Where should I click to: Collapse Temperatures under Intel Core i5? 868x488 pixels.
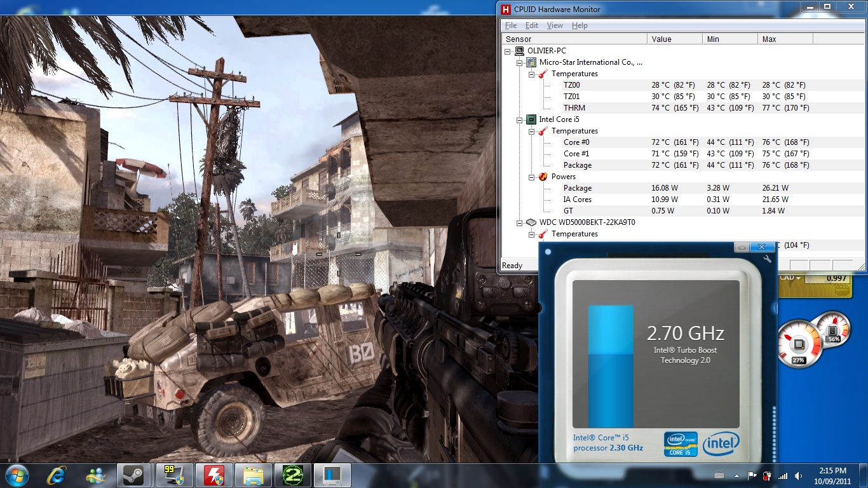click(x=532, y=131)
